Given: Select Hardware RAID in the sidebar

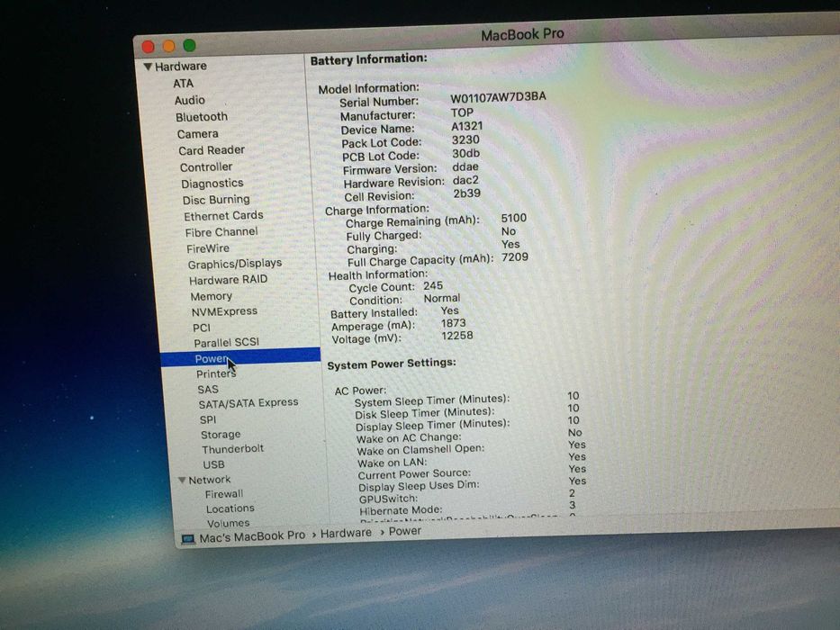Looking at the screenshot, I should tap(228, 280).
